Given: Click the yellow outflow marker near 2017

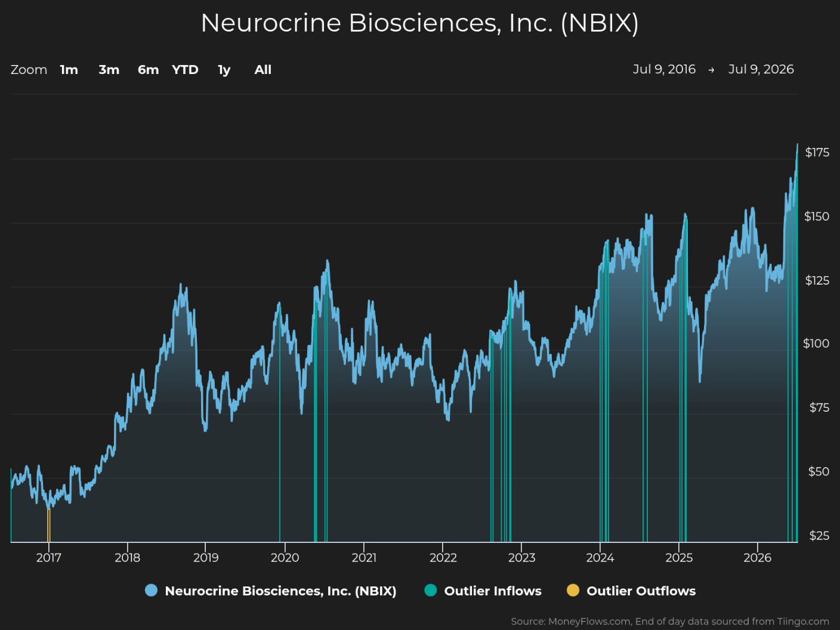Looking at the screenshot, I should coord(49,525).
